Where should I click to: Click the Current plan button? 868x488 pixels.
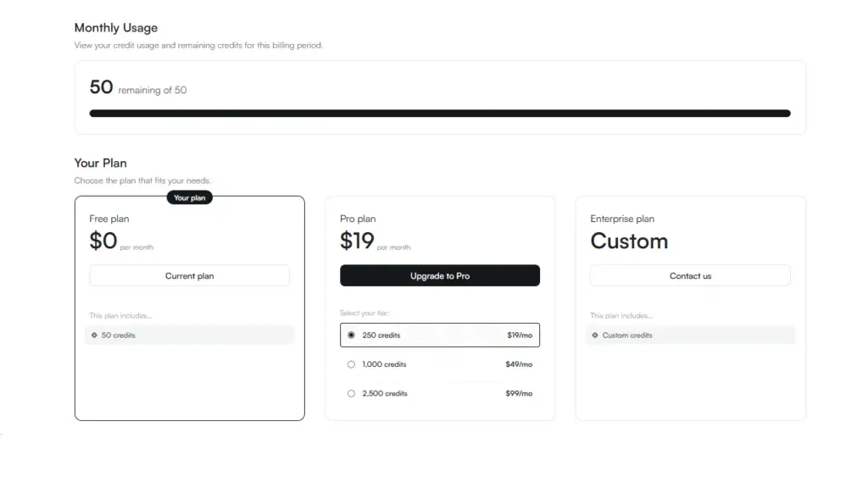(x=189, y=275)
